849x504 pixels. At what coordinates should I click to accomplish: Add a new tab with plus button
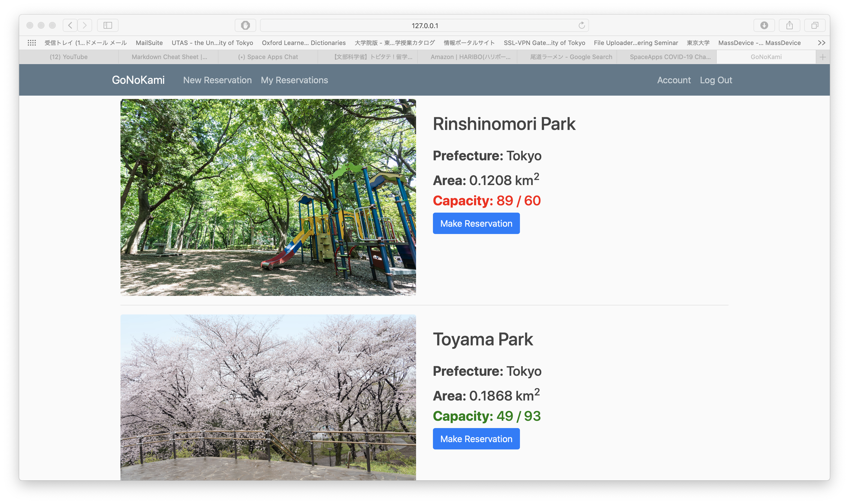click(x=823, y=57)
